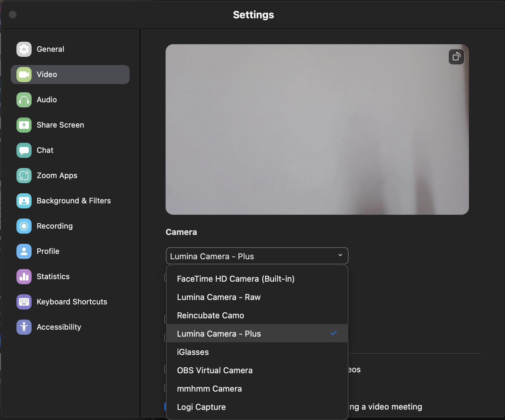
Task: Open the General settings tab
Action: coord(70,49)
